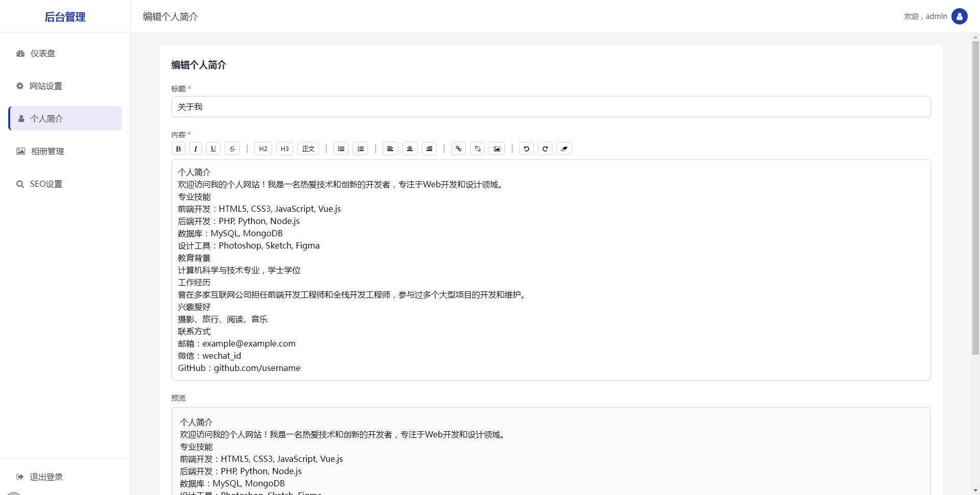
Task: Clear formatting with the eraser icon
Action: click(x=564, y=148)
